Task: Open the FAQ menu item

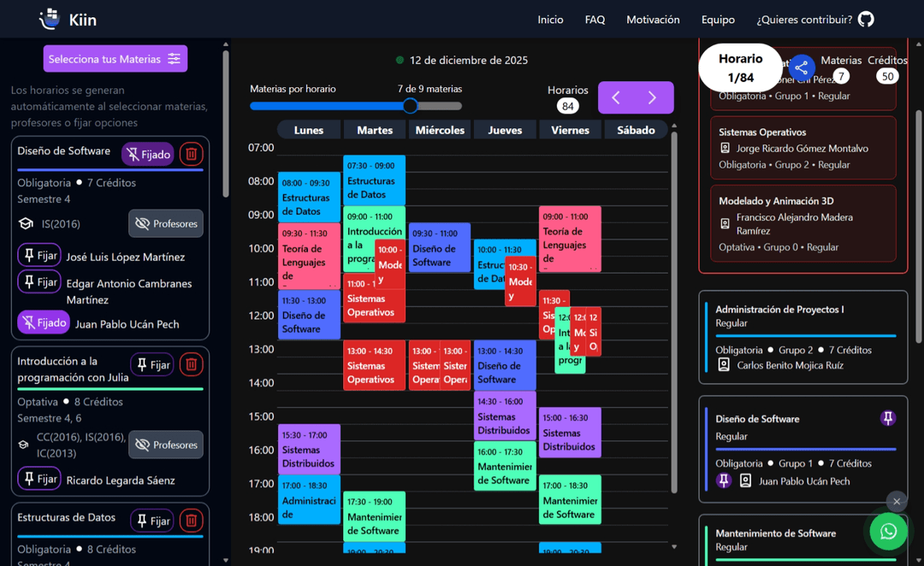Action: coord(595,20)
